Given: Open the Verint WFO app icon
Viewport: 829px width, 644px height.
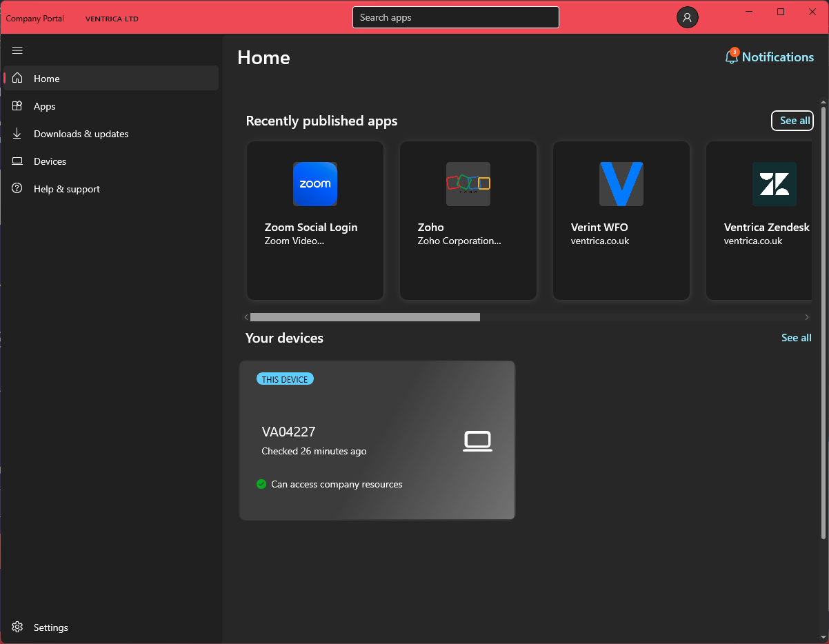Looking at the screenshot, I should tap(621, 184).
